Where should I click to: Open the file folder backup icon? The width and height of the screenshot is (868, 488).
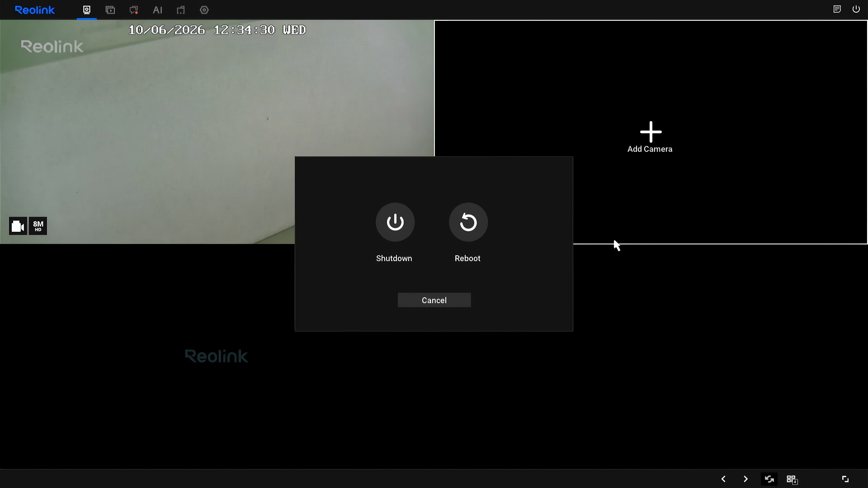click(181, 9)
